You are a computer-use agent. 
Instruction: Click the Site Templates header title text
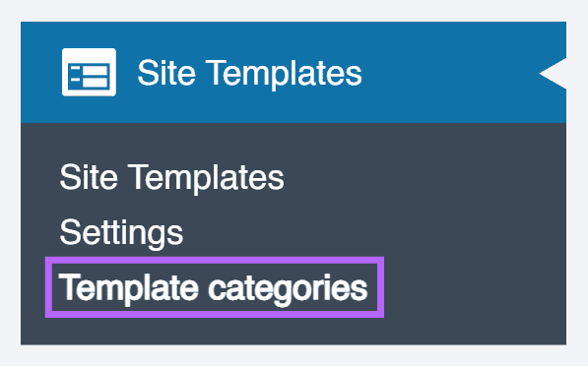(250, 73)
